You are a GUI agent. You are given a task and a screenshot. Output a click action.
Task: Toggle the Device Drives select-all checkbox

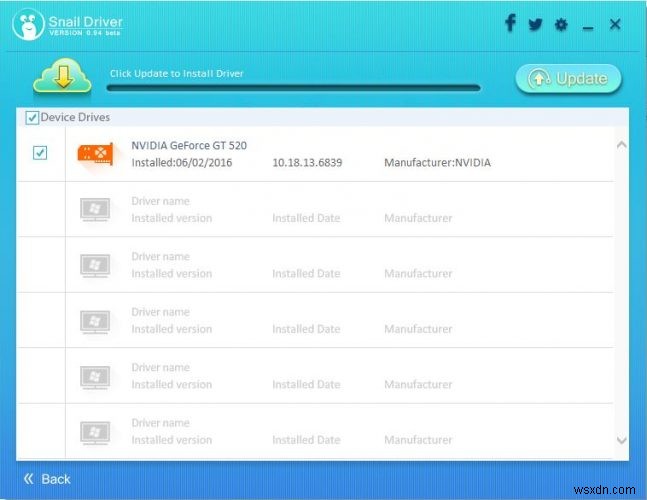[x=32, y=118]
